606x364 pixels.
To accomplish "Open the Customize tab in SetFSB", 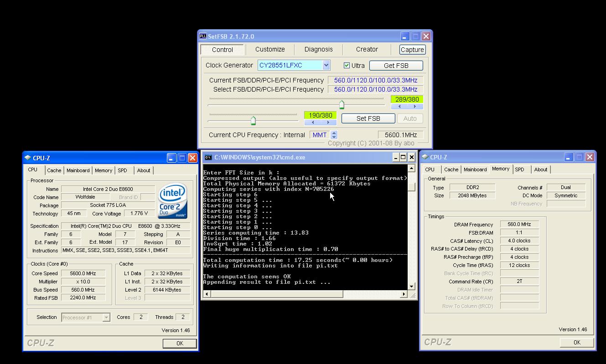I will 270,49.
